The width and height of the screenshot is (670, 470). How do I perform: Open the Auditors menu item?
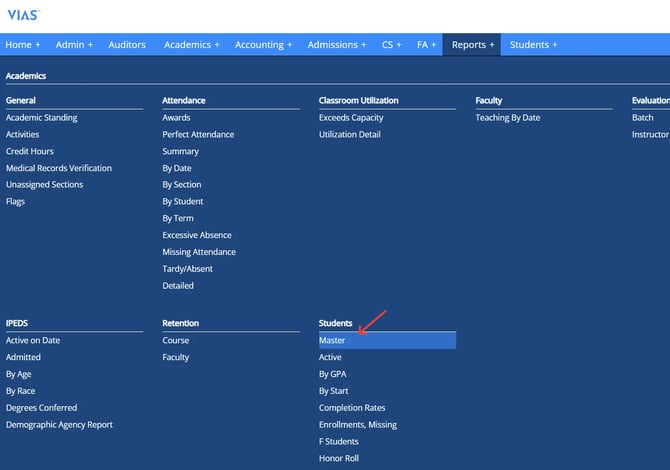pos(127,45)
